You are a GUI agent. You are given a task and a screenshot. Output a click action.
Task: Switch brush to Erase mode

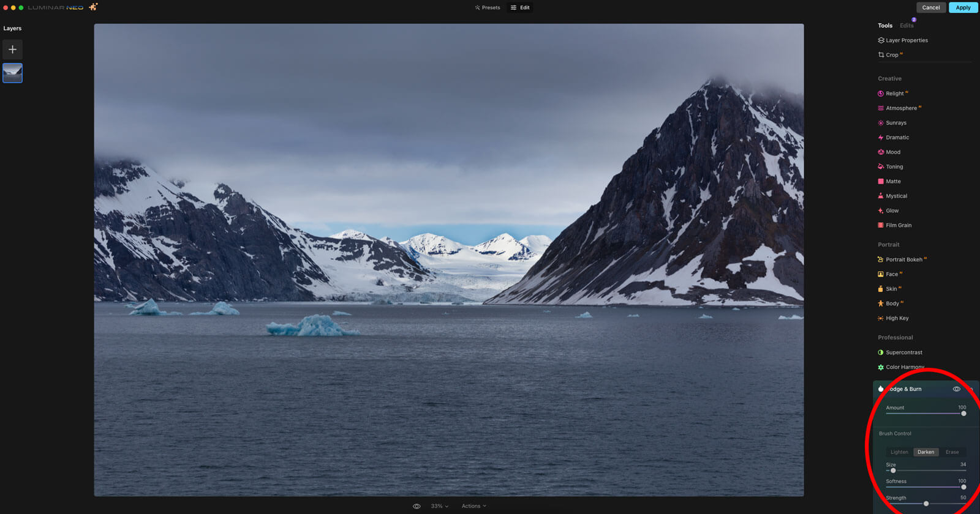point(952,452)
